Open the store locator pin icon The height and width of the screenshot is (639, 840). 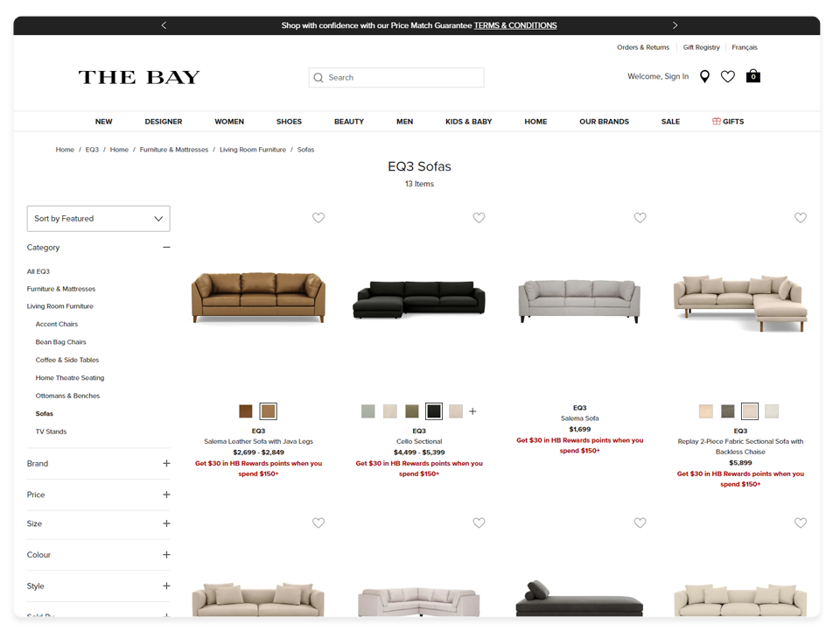(704, 77)
